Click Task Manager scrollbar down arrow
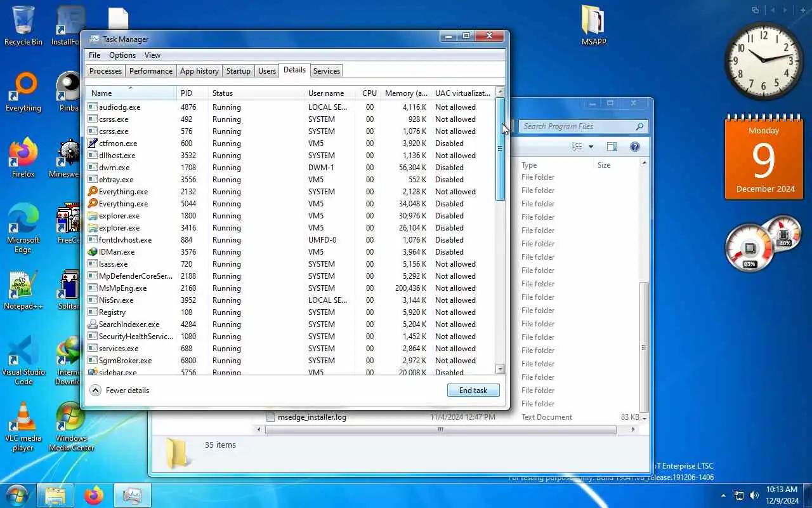The height and width of the screenshot is (508, 812). point(500,369)
